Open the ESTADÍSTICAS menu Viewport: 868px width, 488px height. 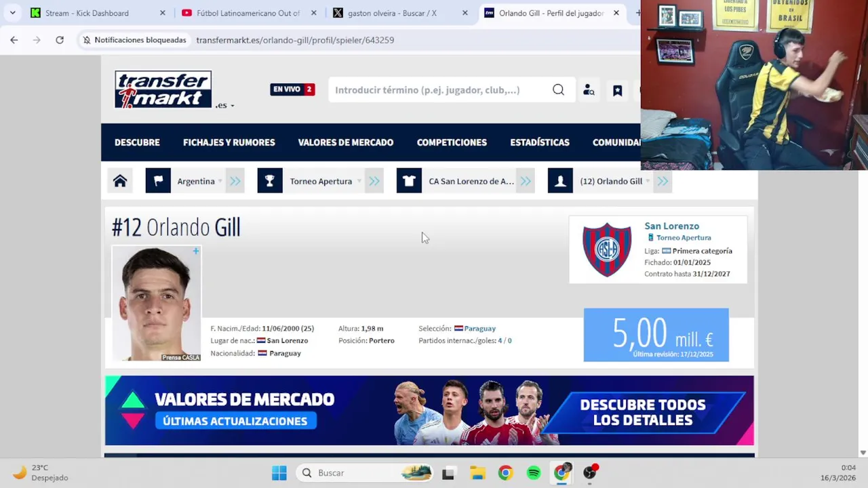(540, 142)
